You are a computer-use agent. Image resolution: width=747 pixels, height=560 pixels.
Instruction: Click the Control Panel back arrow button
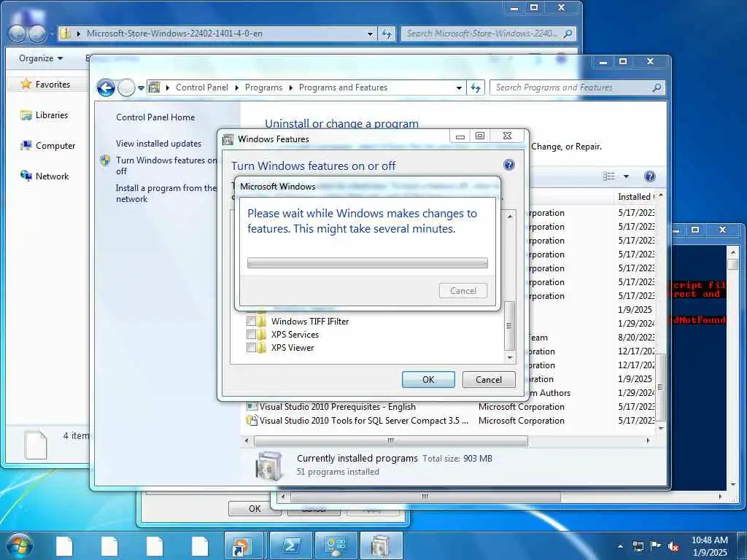coord(106,87)
